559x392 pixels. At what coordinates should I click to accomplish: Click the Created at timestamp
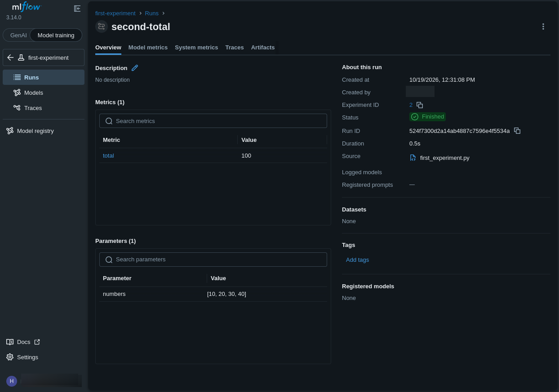[442, 79]
